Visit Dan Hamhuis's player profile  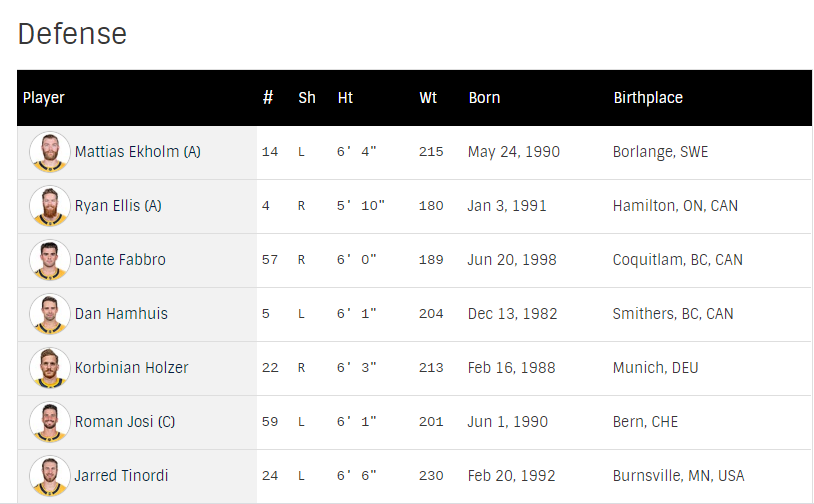pyautogui.click(x=121, y=314)
